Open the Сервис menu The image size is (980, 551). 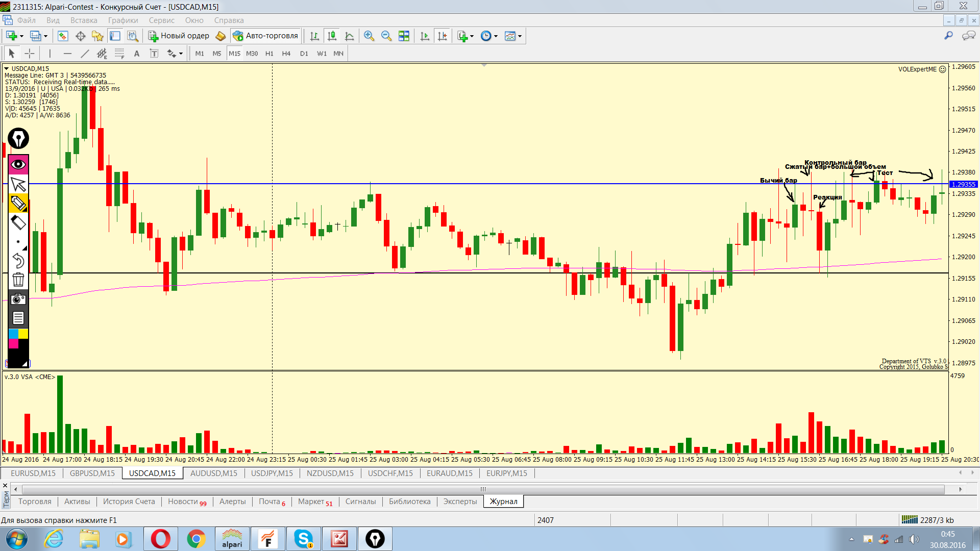click(x=162, y=20)
